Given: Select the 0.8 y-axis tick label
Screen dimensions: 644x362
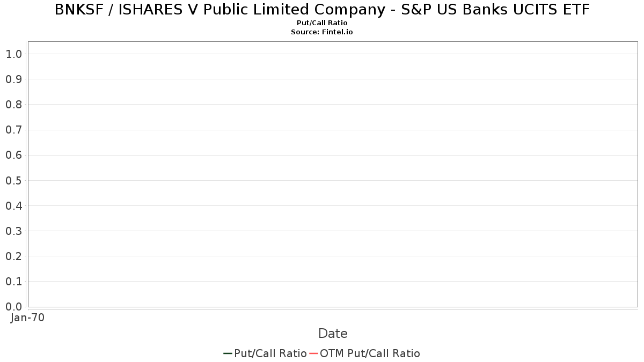Looking at the screenshot, I should 13,105.
